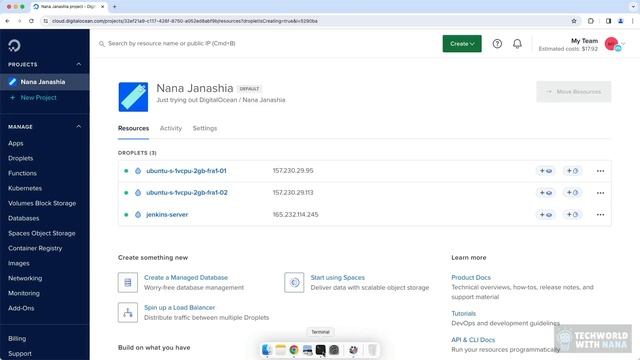Switch to the Activity tab
Image resolution: width=640 pixels, height=360 pixels.
tap(171, 128)
